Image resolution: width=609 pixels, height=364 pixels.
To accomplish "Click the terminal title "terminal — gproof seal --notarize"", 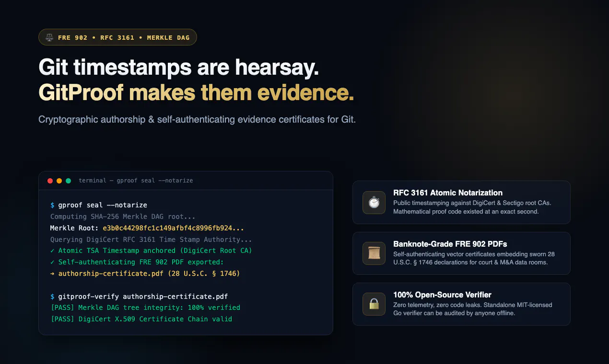I will pos(136,181).
